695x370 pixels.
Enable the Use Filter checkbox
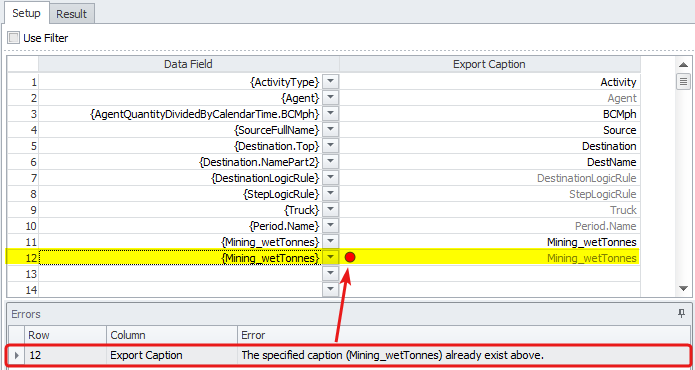14,38
